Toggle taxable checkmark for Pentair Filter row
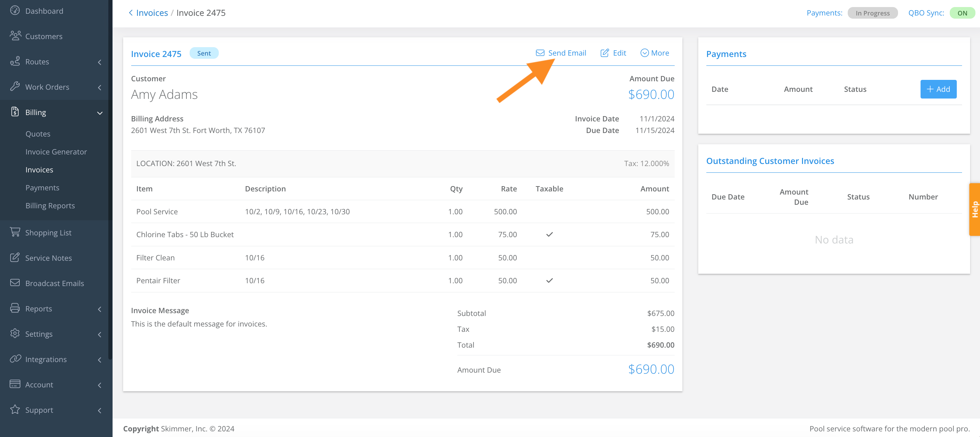Image resolution: width=980 pixels, height=437 pixels. (x=549, y=280)
